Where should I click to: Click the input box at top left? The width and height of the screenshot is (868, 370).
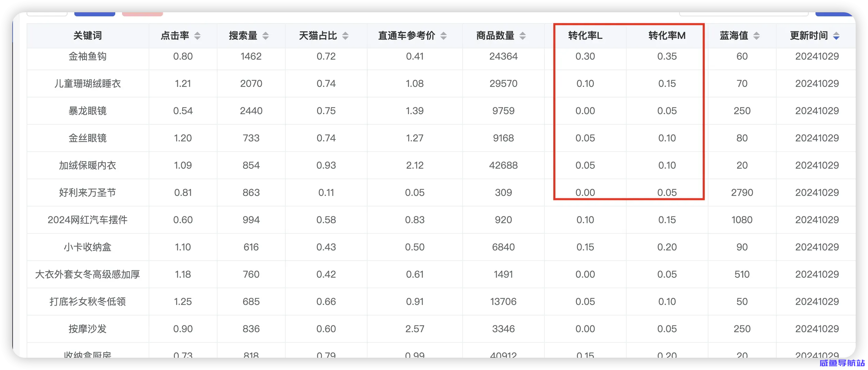(x=47, y=15)
